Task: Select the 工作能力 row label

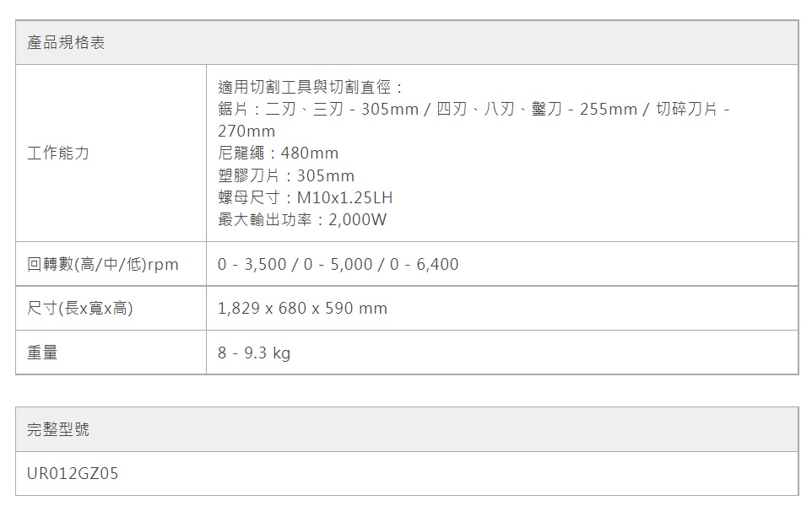Action: pyautogui.click(x=58, y=153)
